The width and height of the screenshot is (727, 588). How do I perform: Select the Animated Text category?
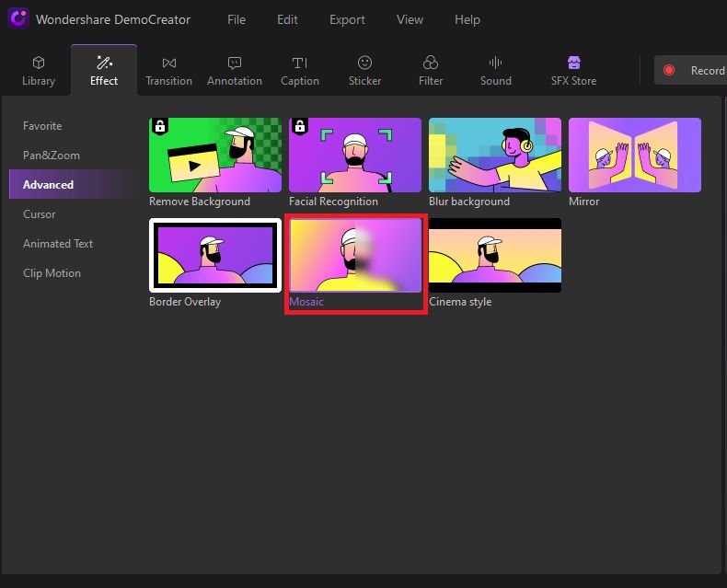point(58,244)
